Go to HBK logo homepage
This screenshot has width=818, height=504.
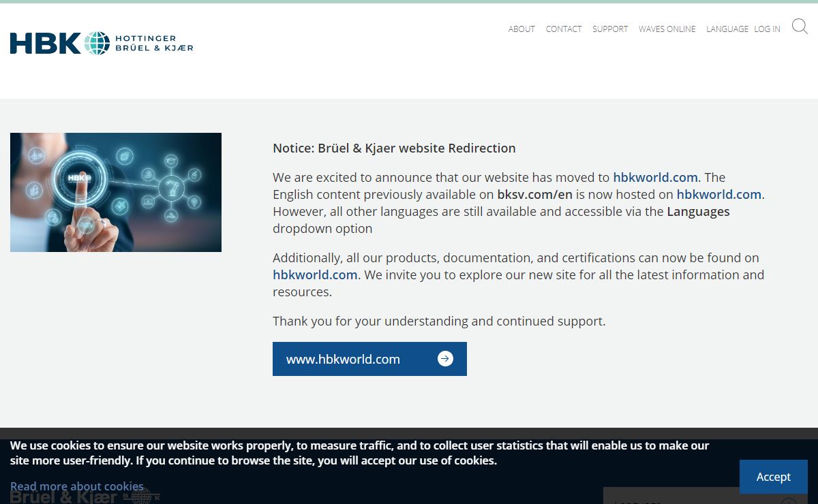click(102, 43)
